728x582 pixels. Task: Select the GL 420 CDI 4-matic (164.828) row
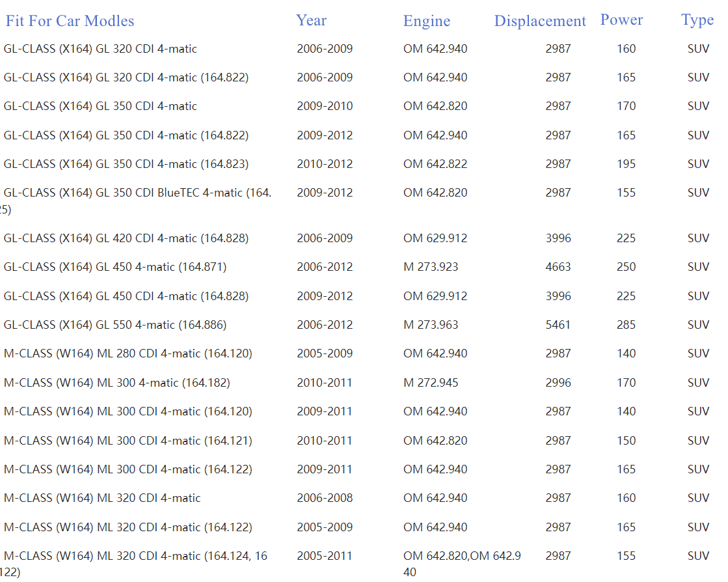click(x=126, y=238)
